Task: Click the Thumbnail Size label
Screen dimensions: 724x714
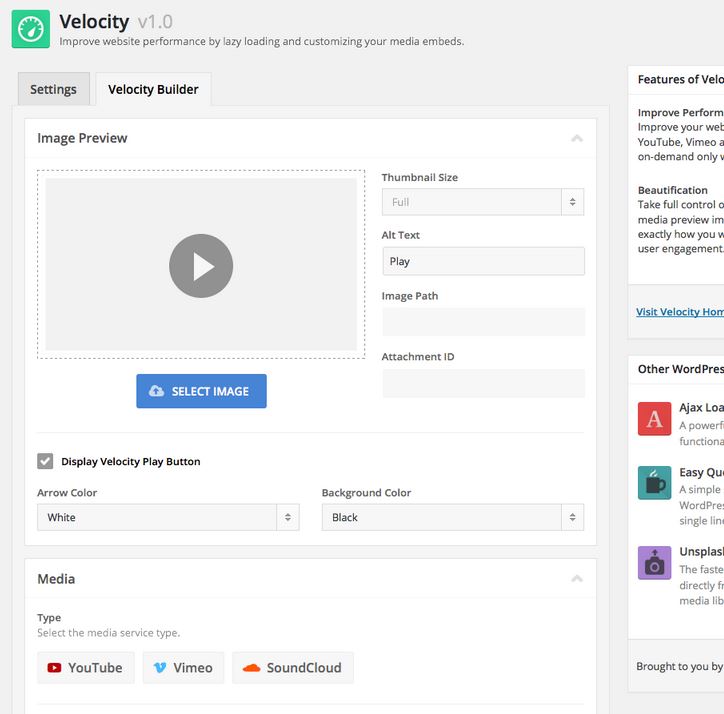Action: pos(420,177)
